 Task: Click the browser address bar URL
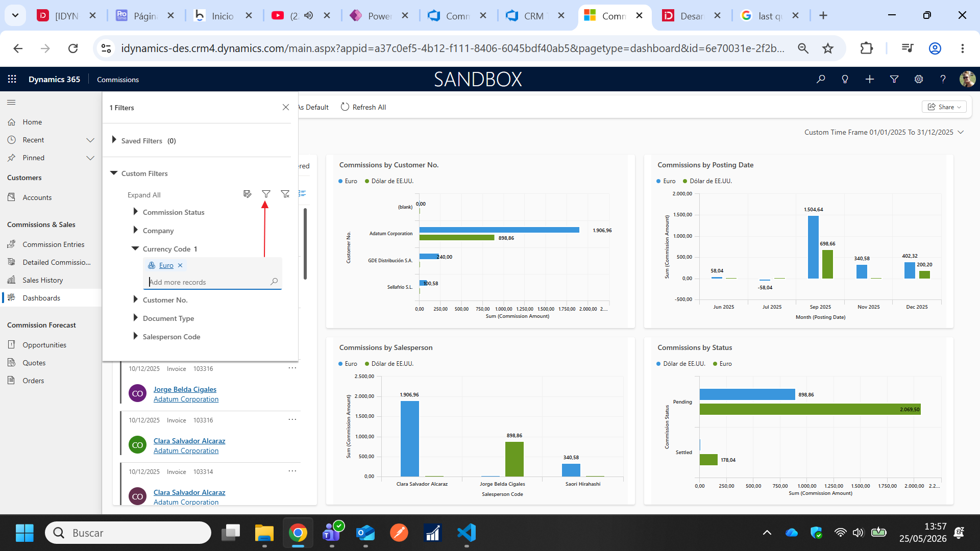point(453,48)
